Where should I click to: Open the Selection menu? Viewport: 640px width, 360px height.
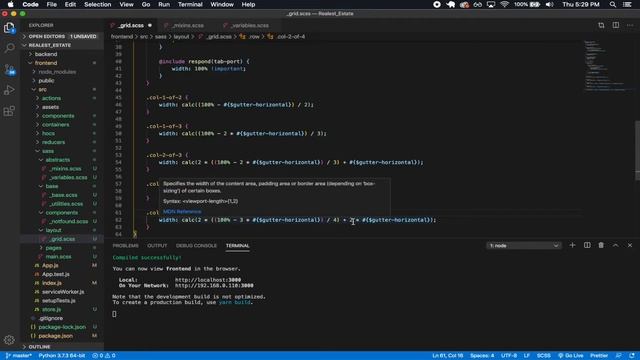pos(98,4)
